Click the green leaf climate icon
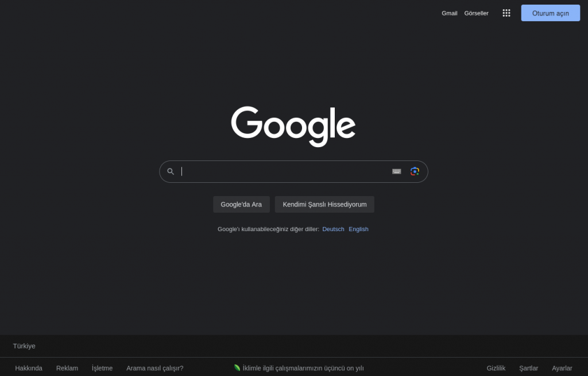The image size is (588, 376). [237, 368]
